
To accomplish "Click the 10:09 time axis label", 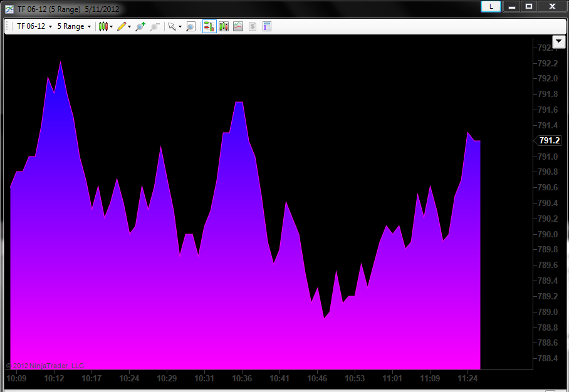I will point(16,379).
